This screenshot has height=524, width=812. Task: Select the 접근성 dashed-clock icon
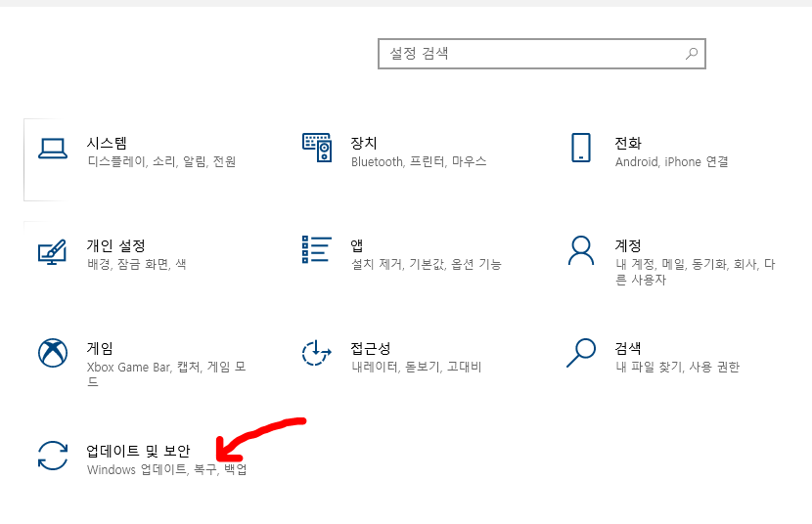(x=316, y=353)
